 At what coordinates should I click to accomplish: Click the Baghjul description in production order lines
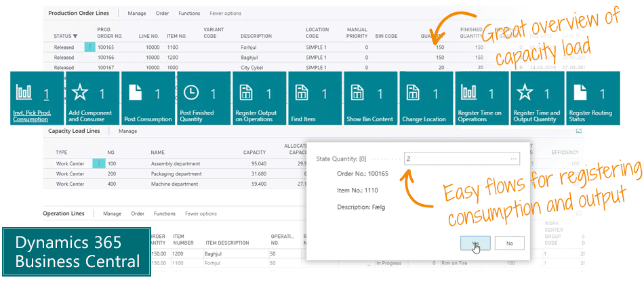tap(249, 58)
